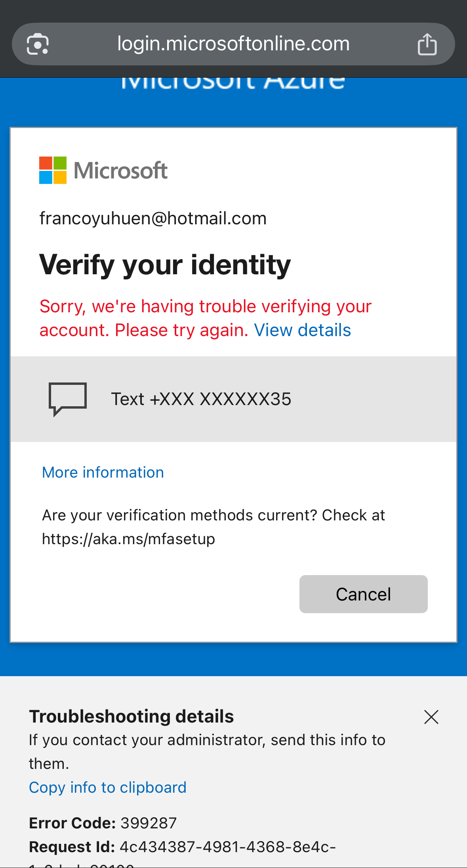467x868 pixels.
Task: Close the Troubleshooting details panel
Action: tap(431, 717)
